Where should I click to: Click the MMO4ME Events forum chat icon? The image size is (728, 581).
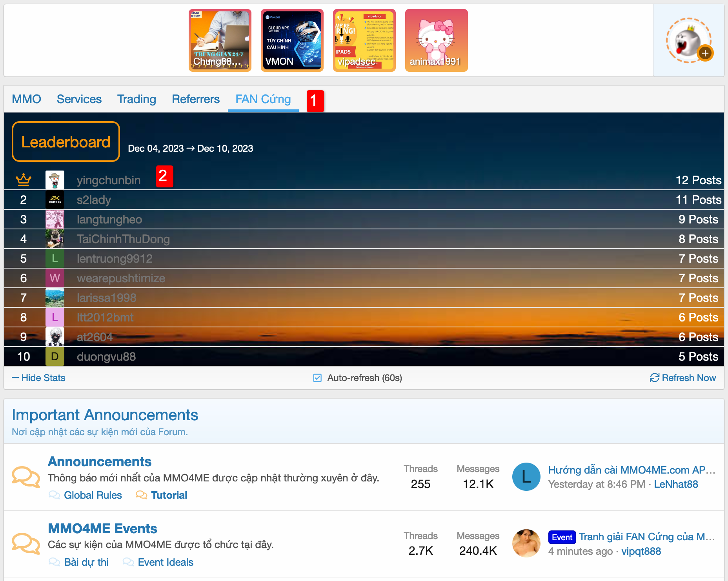[x=26, y=543]
